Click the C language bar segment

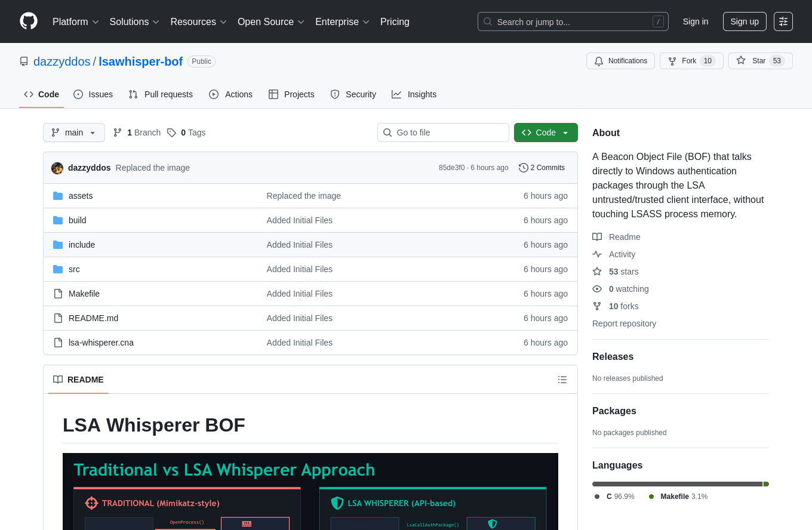pos(676,484)
